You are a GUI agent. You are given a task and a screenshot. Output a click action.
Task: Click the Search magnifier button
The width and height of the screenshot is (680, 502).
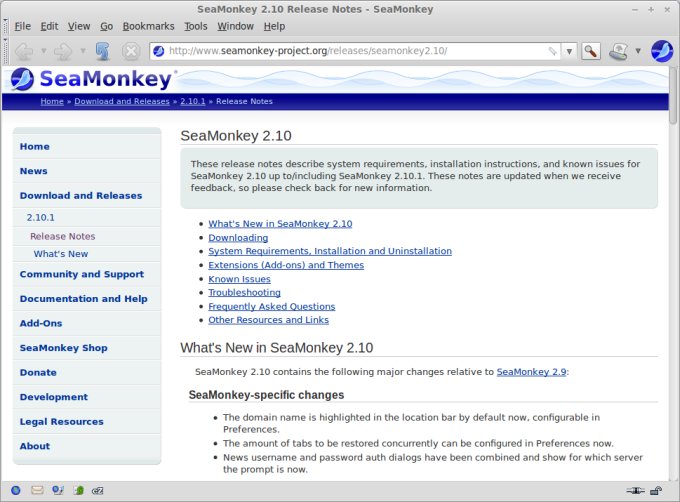pos(591,51)
